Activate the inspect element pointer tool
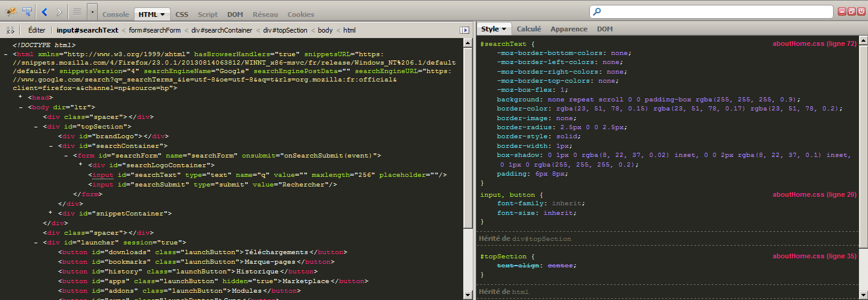The height and width of the screenshot is (300, 868). tap(27, 11)
